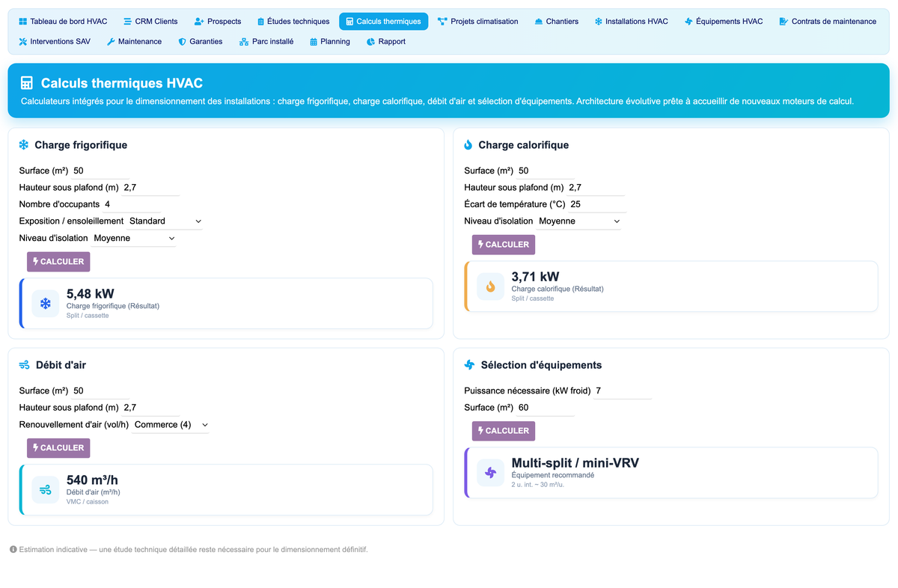Click Surface field in the Charge calorifique panel
The height and width of the screenshot is (588, 898).
coord(545,171)
